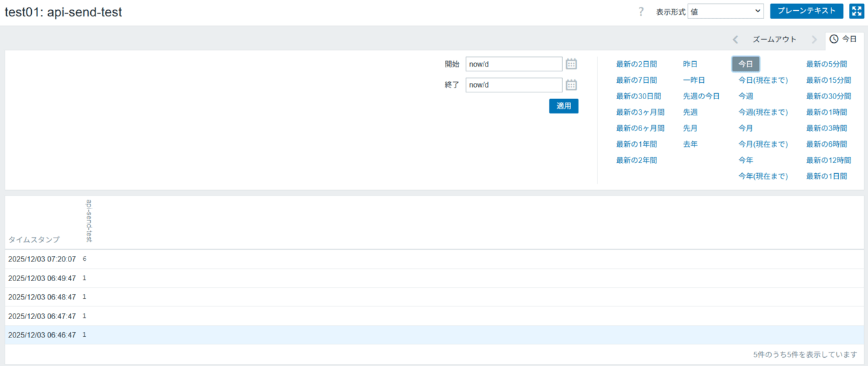Select 最新の5分間 time range
The width and height of the screenshot is (868, 366).
(x=826, y=64)
